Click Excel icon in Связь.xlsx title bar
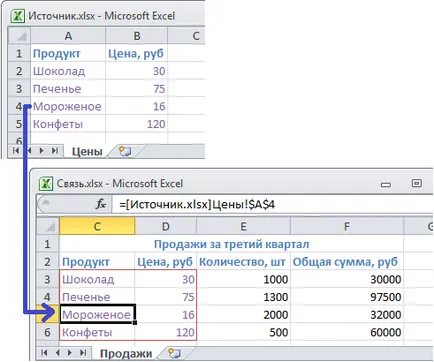 click(46, 184)
